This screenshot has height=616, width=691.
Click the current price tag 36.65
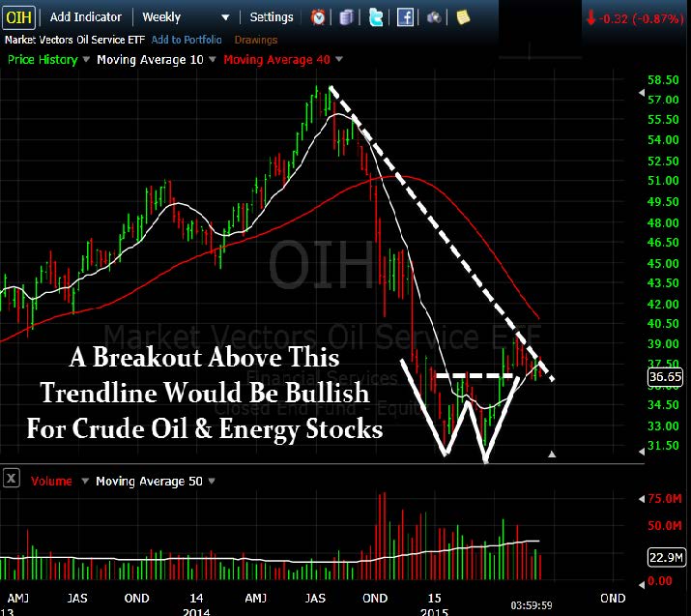(666, 377)
